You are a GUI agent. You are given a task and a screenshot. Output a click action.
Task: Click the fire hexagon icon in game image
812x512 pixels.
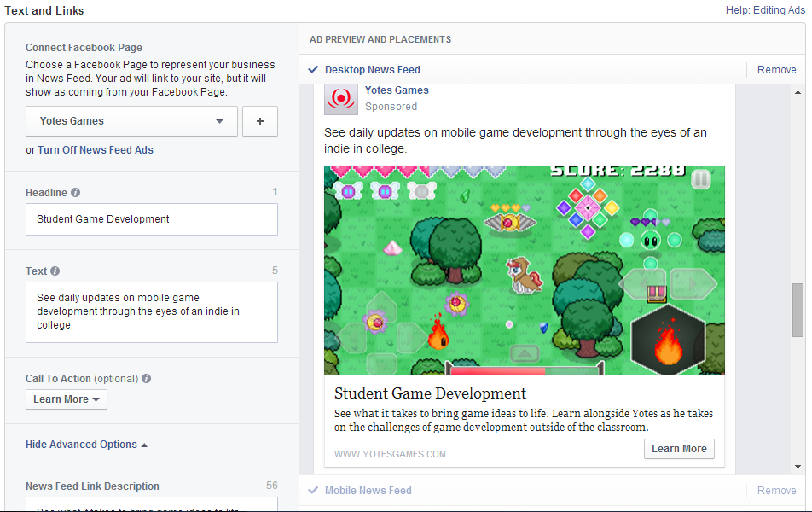[668, 340]
